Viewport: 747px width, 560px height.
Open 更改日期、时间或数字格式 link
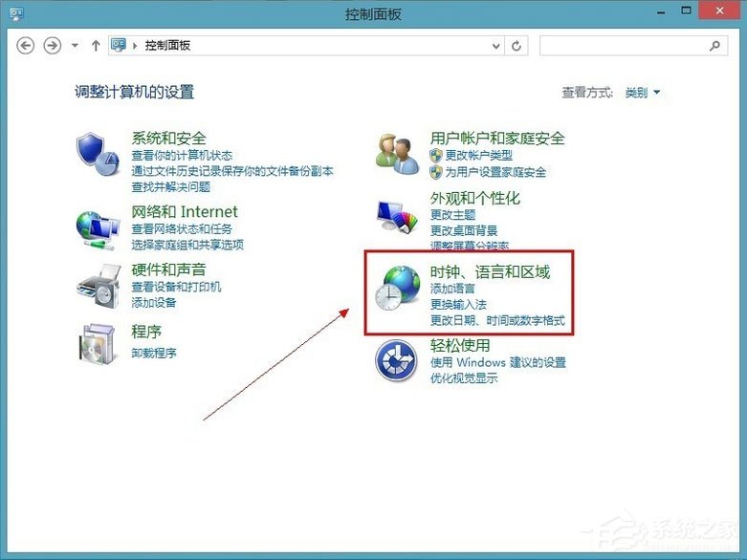pyautogui.click(x=496, y=320)
